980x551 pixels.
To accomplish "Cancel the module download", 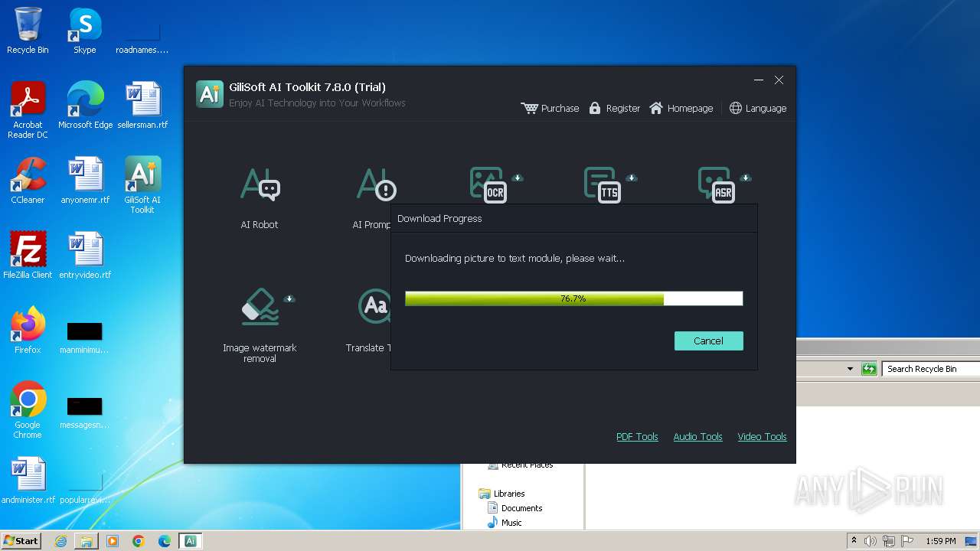I will coord(708,341).
